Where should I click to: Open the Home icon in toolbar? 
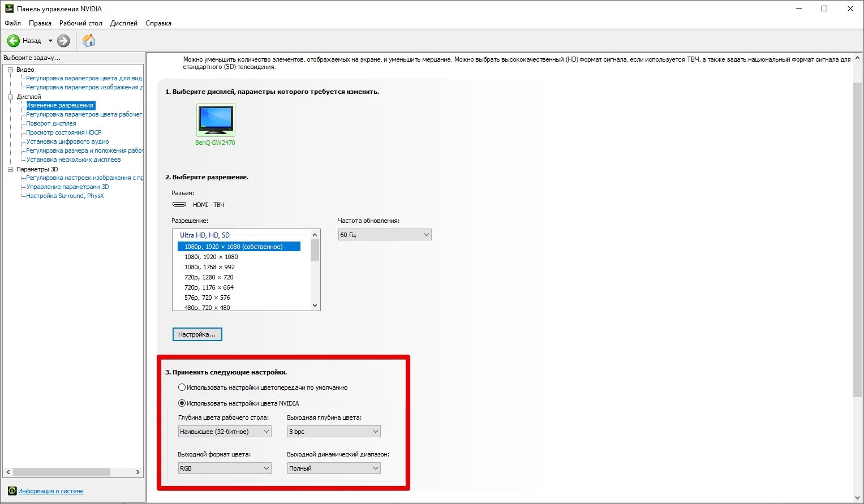coord(89,41)
